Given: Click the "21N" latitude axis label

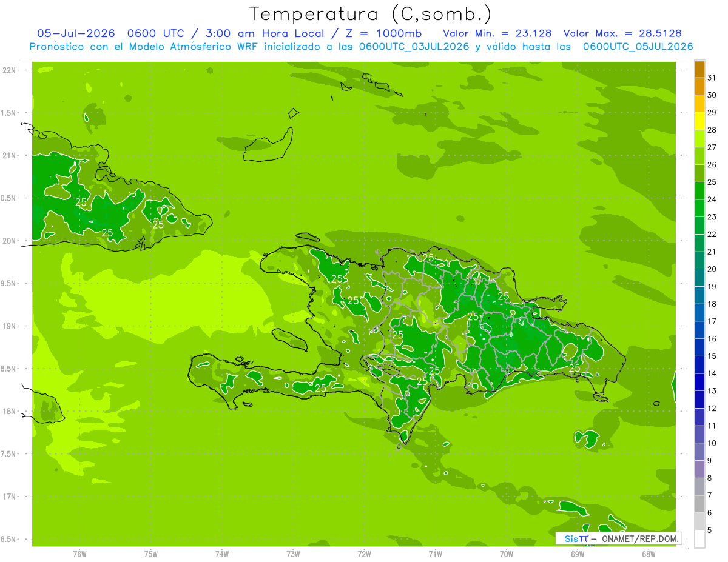Looking at the screenshot, I should pos(8,156).
